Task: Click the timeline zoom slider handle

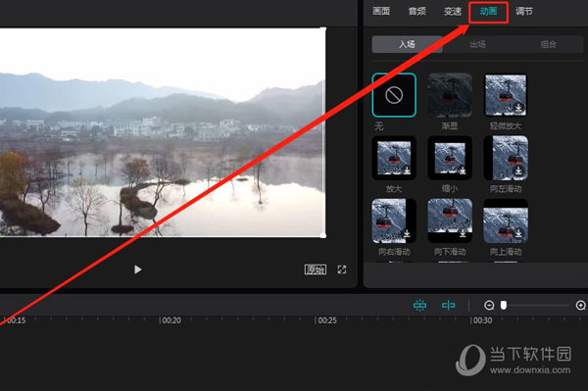Action: point(504,306)
